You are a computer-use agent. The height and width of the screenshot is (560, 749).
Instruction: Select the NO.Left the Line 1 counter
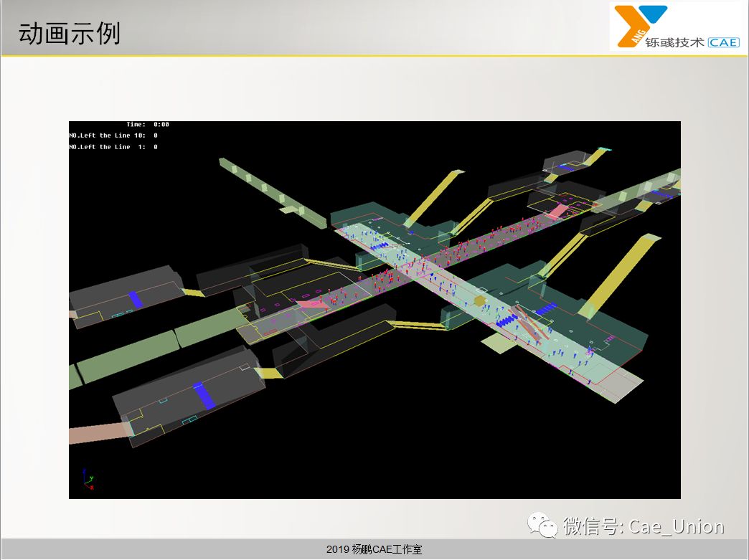tap(113, 147)
